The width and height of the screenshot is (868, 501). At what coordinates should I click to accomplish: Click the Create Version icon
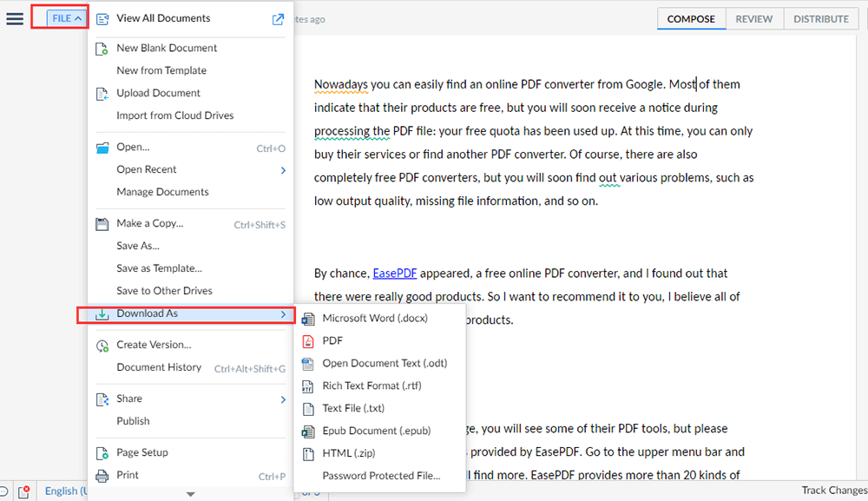[102, 346]
